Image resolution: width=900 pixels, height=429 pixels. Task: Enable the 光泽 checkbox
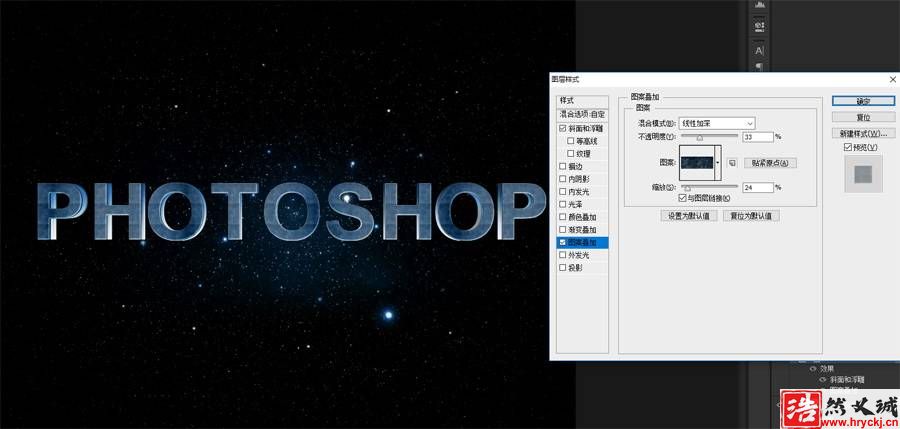pos(562,204)
